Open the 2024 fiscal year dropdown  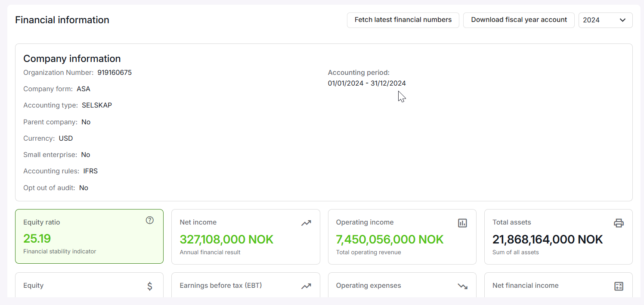(x=605, y=20)
